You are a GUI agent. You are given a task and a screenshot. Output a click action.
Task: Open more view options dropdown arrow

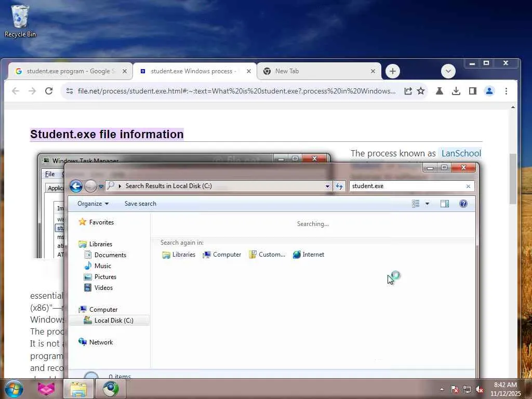427,204
